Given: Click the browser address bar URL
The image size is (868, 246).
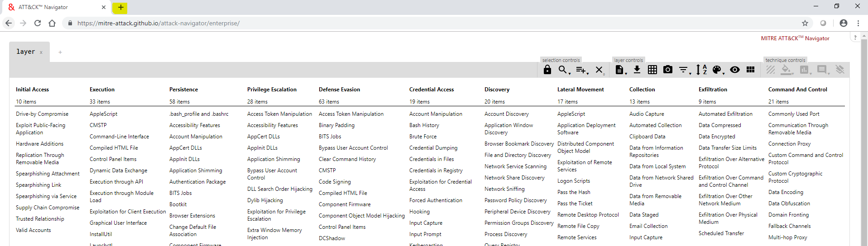Looking at the screenshot, I should (x=158, y=23).
